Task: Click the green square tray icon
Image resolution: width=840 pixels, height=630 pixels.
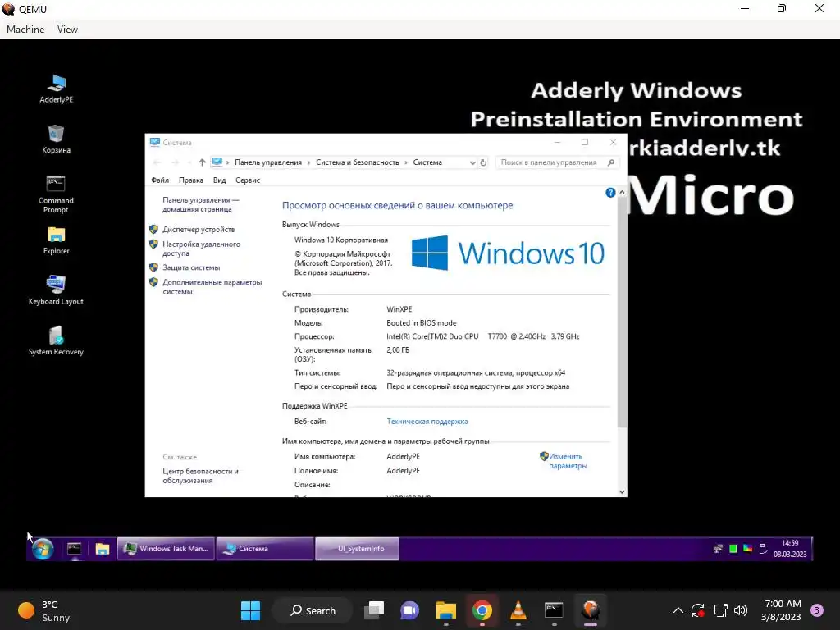Action: tap(733, 549)
